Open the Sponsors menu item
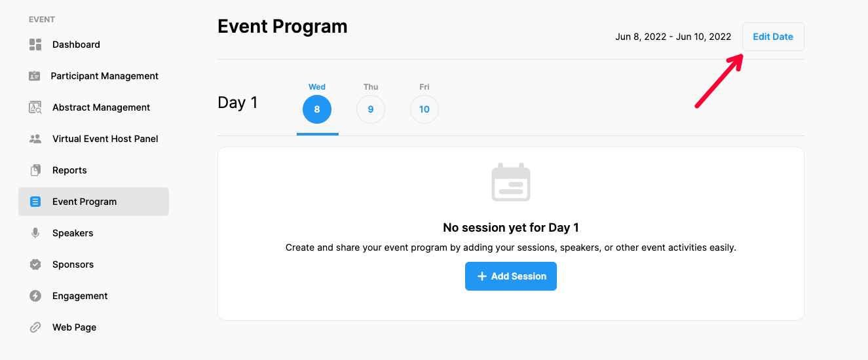 (73, 264)
